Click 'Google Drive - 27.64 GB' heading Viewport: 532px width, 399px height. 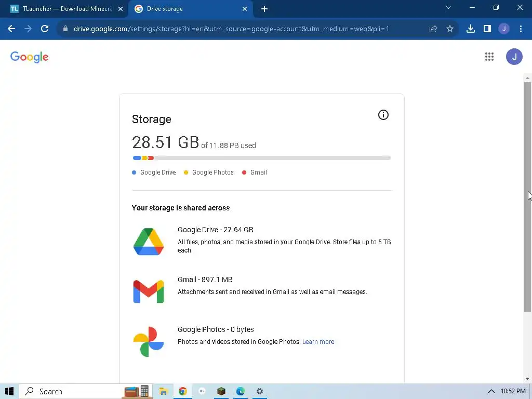pyautogui.click(x=216, y=230)
